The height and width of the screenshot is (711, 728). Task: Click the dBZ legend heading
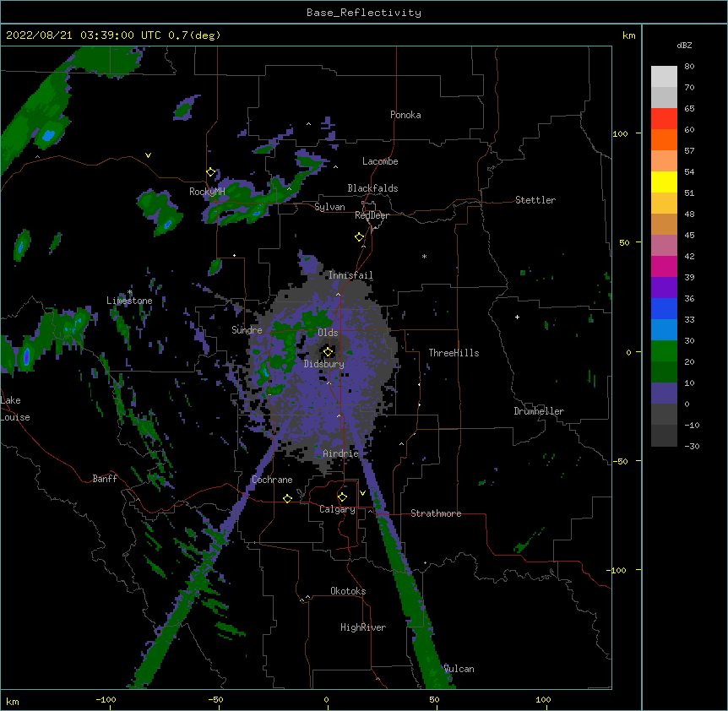click(x=684, y=46)
